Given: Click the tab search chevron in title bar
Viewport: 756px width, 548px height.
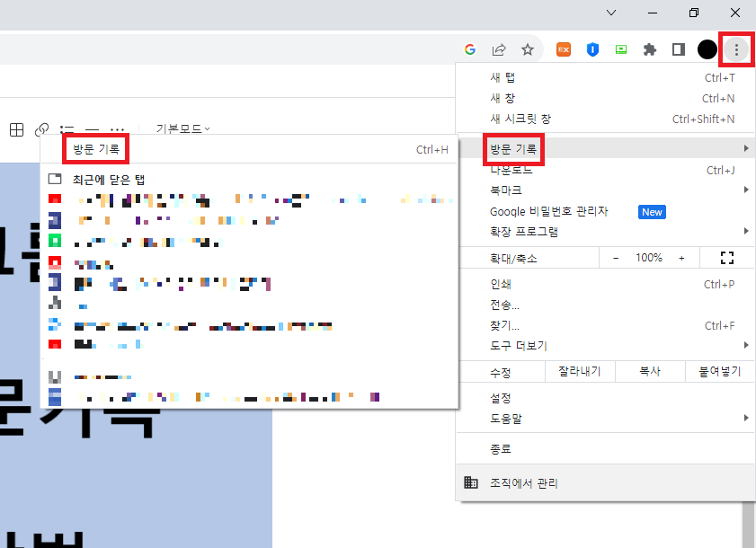Looking at the screenshot, I should [x=611, y=13].
